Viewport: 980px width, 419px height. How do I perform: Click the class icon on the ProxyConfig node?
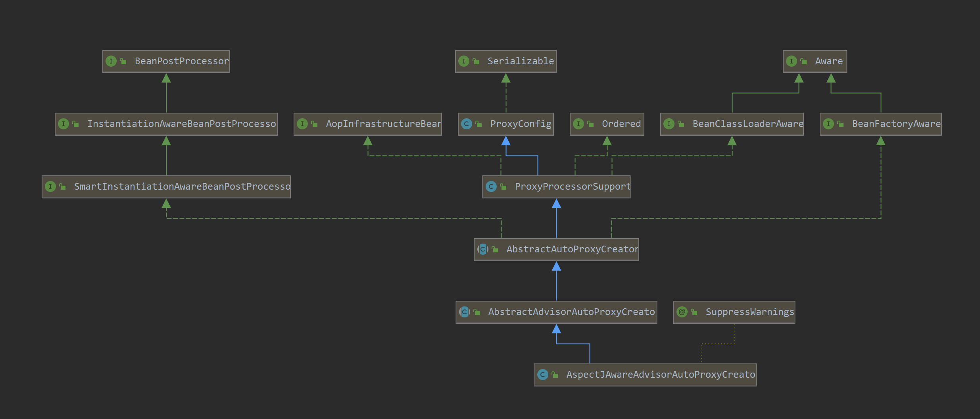tap(467, 124)
